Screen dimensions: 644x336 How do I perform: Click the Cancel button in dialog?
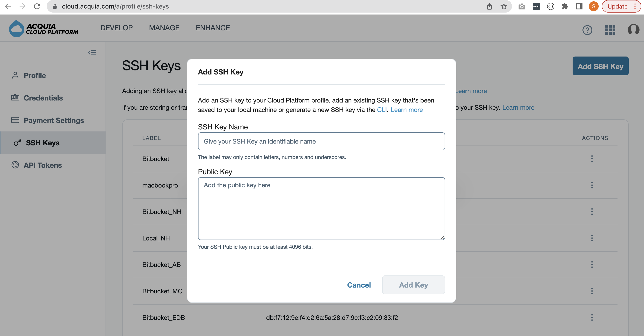pyautogui.click(x=359, y=285)
